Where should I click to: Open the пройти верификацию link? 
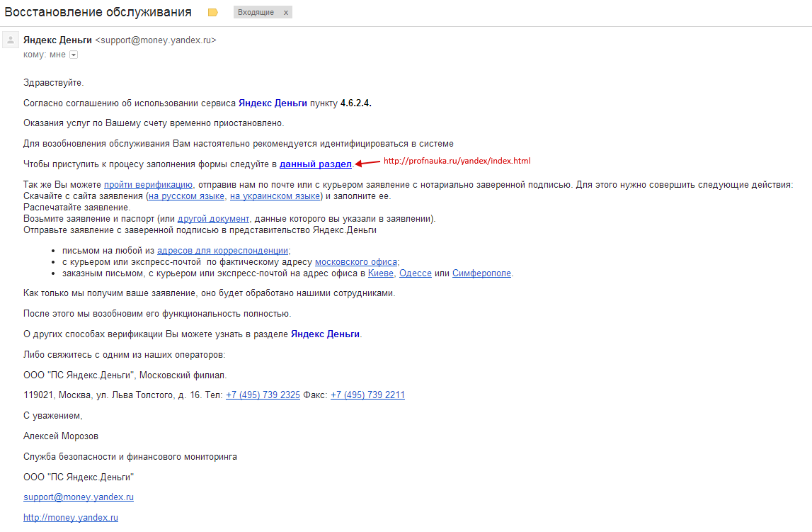pos(148,185)
